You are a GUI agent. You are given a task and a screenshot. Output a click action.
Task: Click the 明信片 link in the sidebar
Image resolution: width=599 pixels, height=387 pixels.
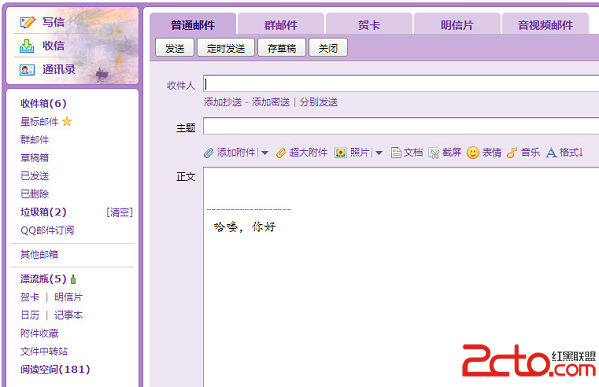coord(68,297)
